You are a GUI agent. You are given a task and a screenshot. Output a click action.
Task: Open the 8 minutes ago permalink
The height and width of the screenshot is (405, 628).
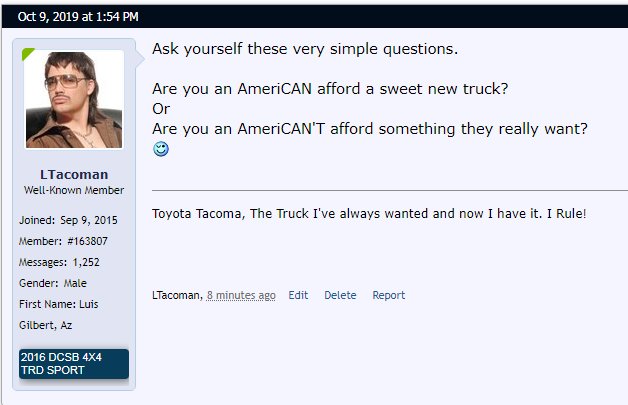tap(241, 295)
